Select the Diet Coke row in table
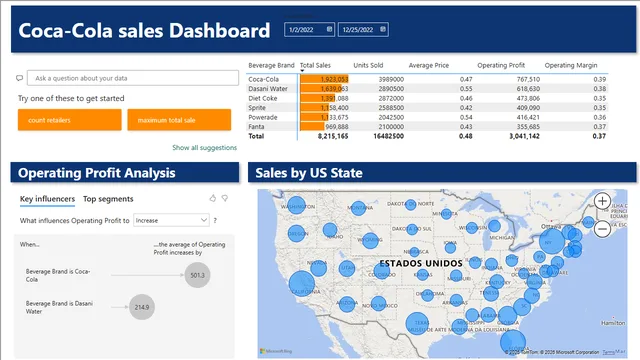The height and width of the screenshot is (360, 640). click(427, 98)
